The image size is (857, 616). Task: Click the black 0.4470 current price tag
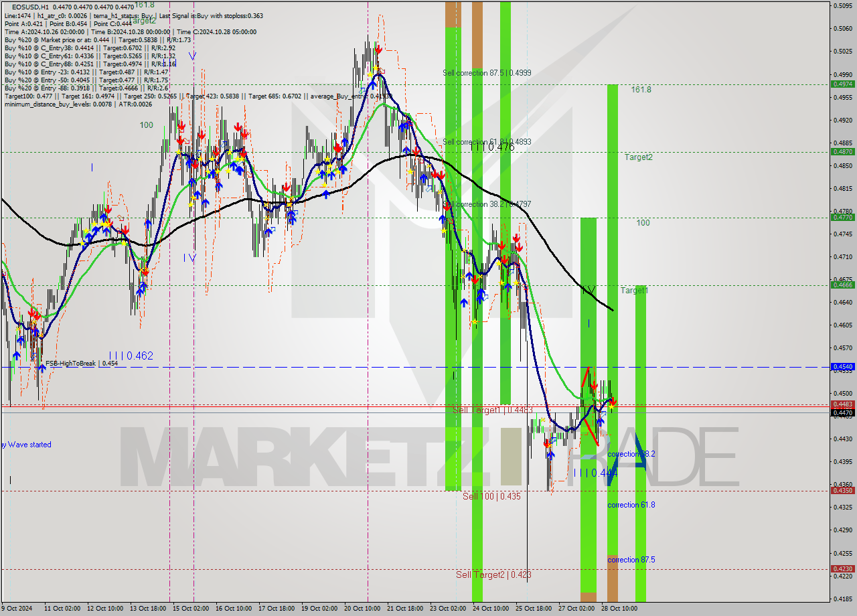pyautogui.click(x=842, y=413)
